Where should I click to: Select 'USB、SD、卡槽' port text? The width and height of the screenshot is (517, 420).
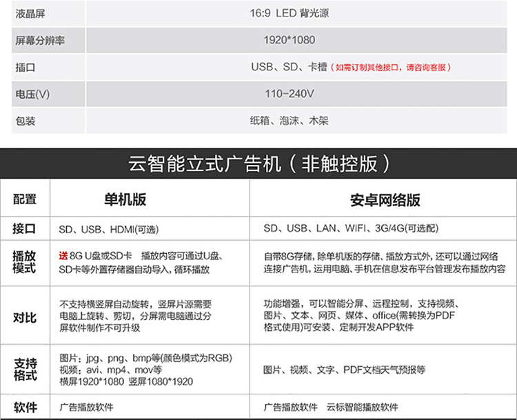(x=289, y=67)
